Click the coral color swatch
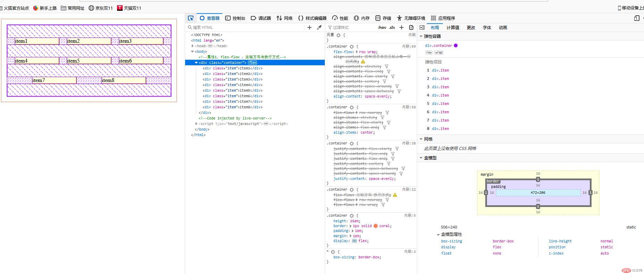This screenshot has height=274, width=644. [x=375, y=226]
